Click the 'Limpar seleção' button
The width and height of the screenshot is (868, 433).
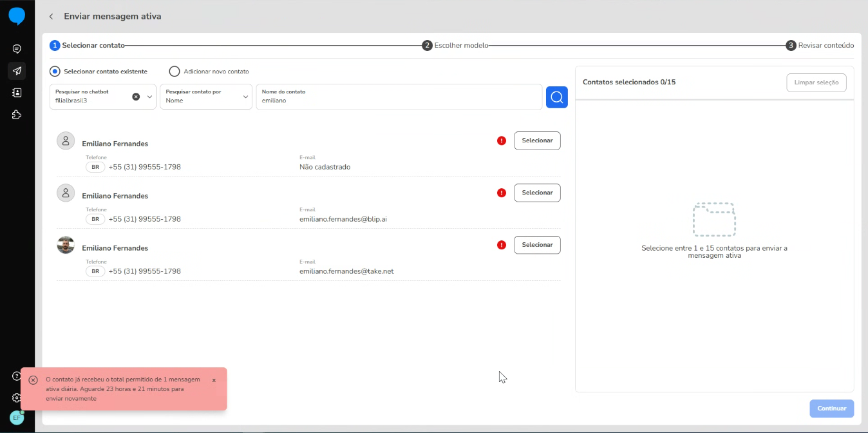(816, 82)
